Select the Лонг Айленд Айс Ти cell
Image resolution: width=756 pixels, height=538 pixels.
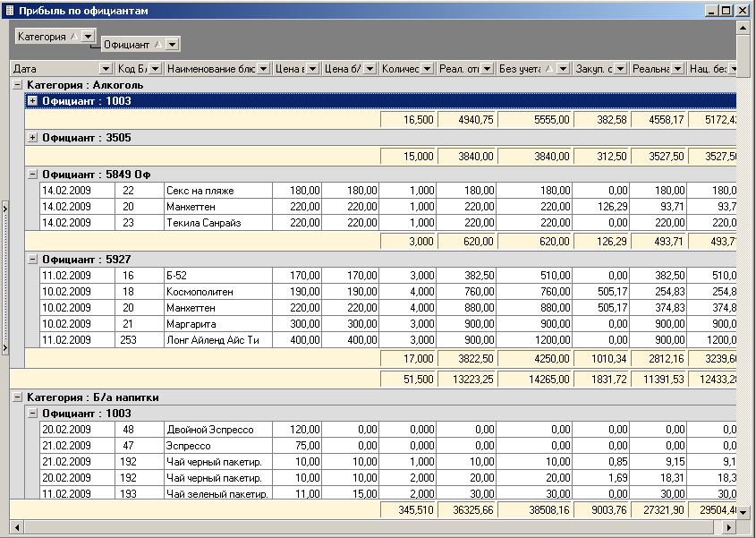(x=217, y=340)
